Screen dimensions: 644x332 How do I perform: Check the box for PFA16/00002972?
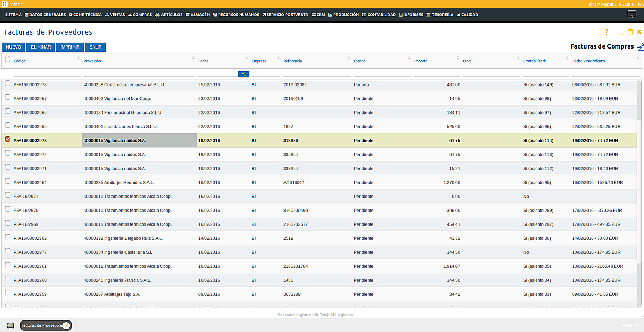click(x=8, y=153)
